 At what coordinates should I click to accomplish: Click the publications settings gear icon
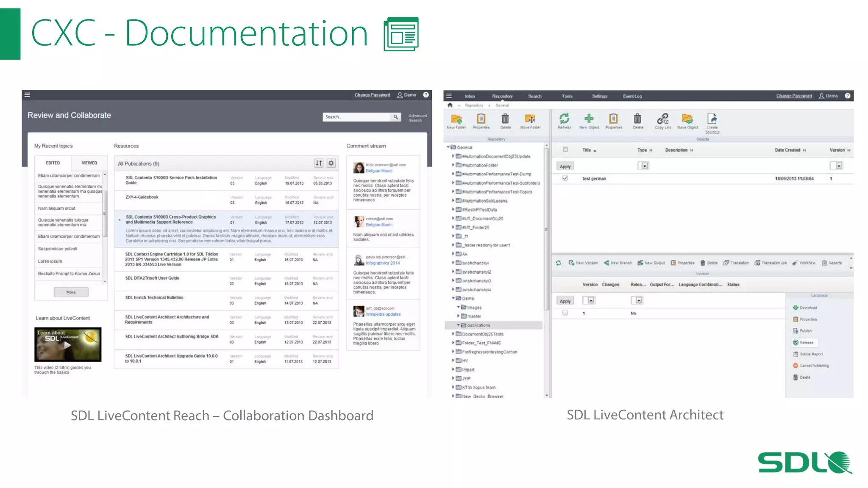coord(331,163)
